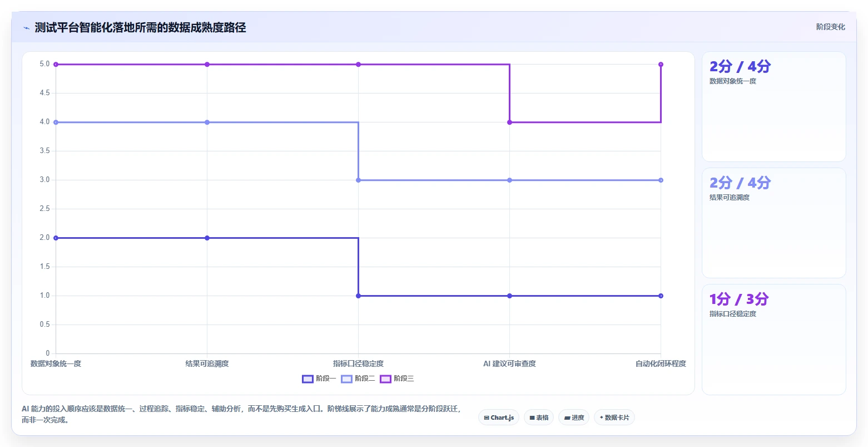Click the 数据卡片 tag chip

tap(614, 417)
